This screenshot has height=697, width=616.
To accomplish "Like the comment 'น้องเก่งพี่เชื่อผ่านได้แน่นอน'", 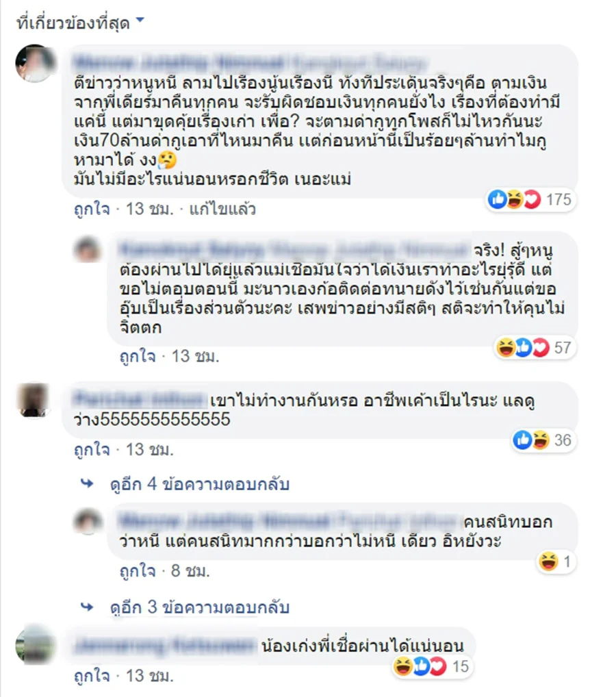I will click(x=92, y=676).
